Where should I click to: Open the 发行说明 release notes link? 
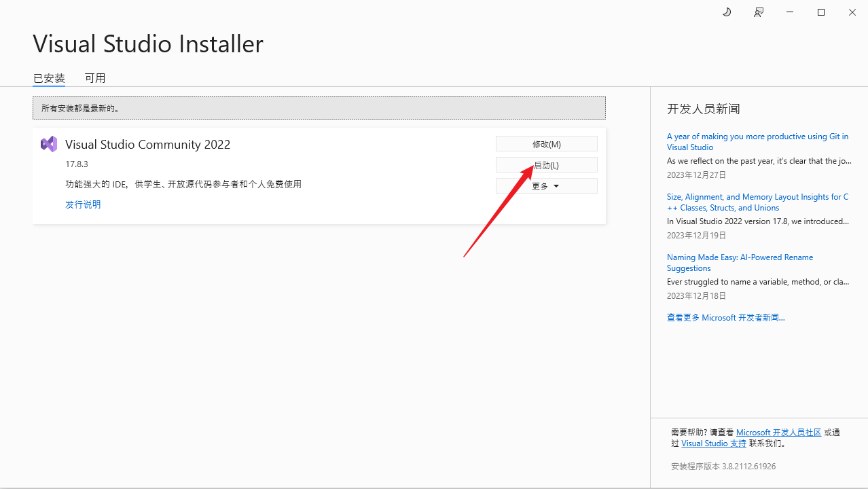[83, 204]
